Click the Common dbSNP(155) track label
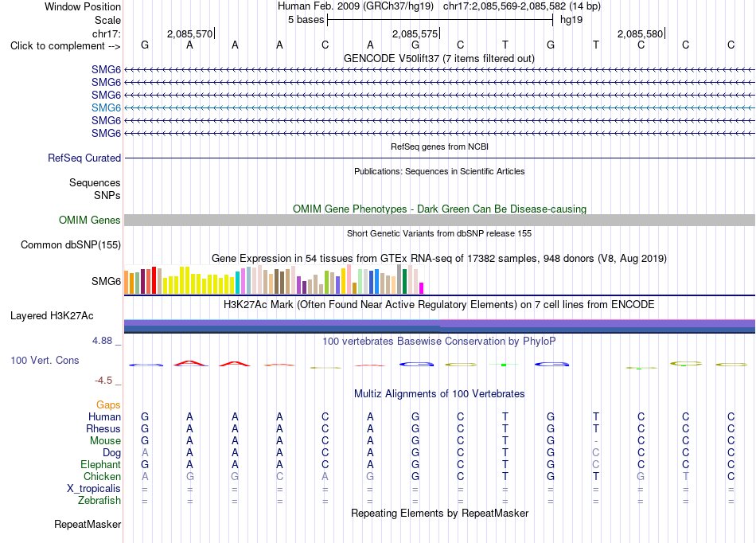756x543 pixels. pyautogui.click(x=71, y=244)
